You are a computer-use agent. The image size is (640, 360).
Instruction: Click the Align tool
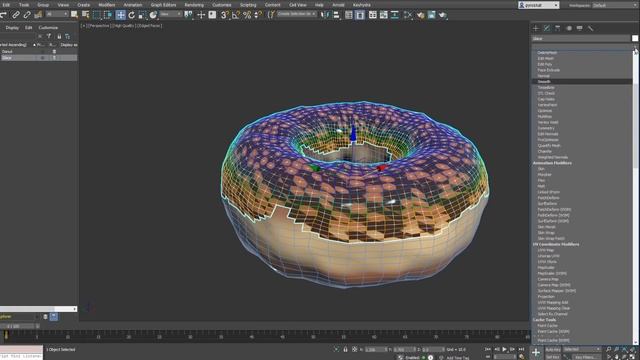336,15
